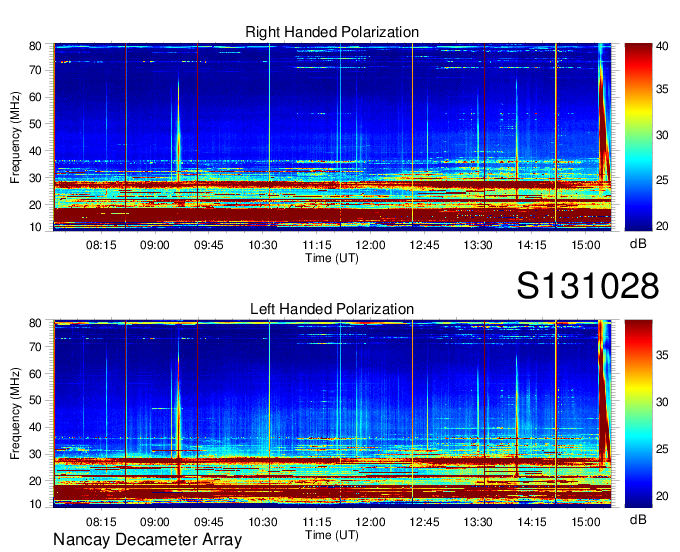Image resolution: width=680 pixels, height=552 pixels.
Task: Select the S131028 observation label
Action: [x=588, y=286]
